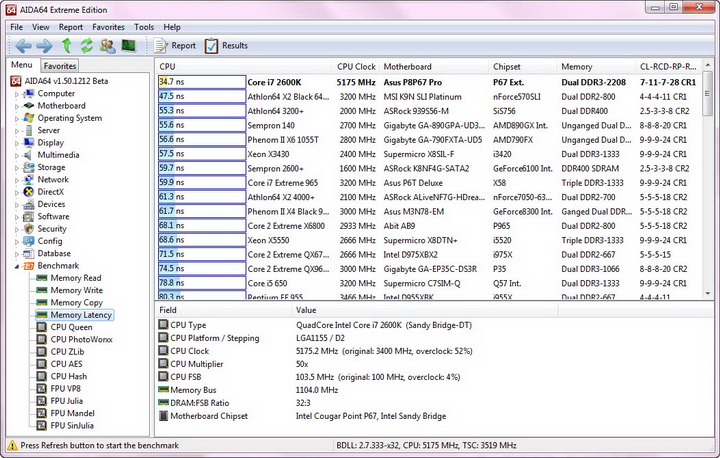Image resolution: width=720 pixels, height=458 pixels.
Task: Expand the Network node arrow
Action: (x=17, y=180)
